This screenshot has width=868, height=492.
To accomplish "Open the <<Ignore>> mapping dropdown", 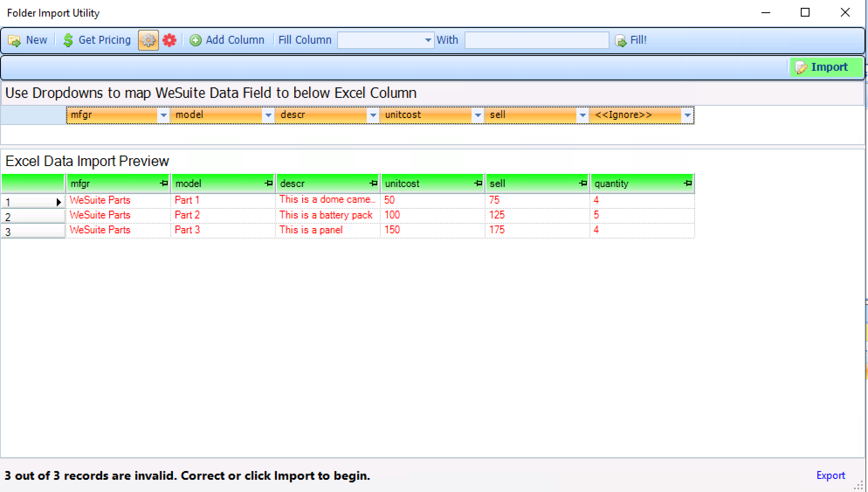I will tap(687, 115).
